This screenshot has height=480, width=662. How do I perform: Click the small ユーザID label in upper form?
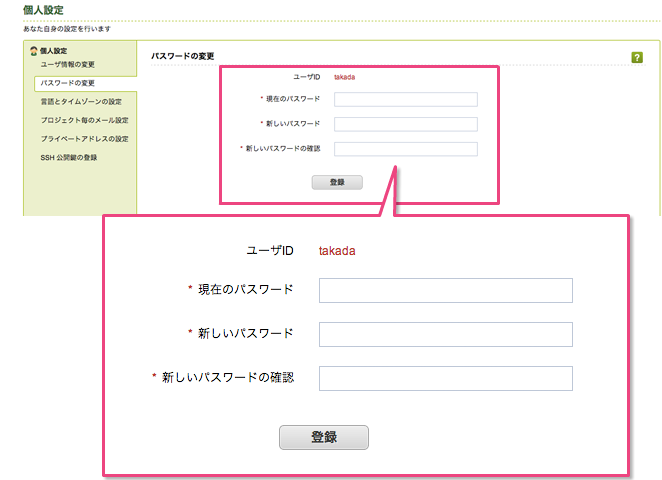click(x=307, y=77)
